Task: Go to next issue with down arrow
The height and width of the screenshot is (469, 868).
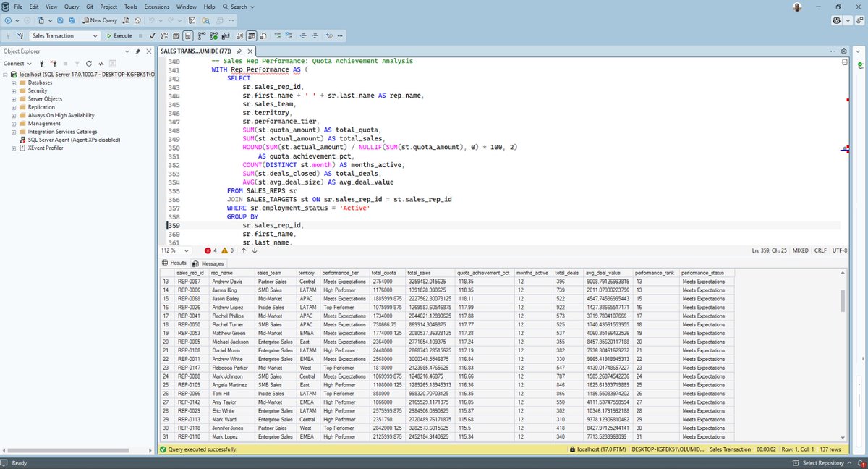Action: 254,250
